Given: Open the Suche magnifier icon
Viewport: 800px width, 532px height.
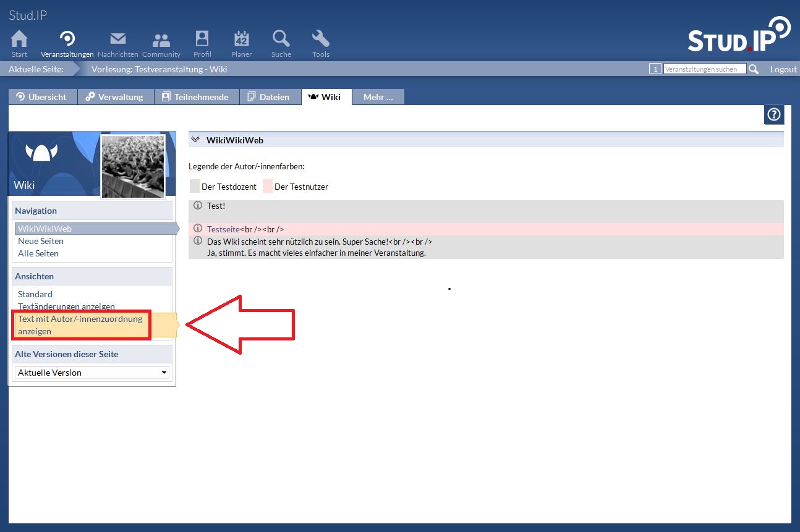Looking at the screenshot, I should point(281,40).
